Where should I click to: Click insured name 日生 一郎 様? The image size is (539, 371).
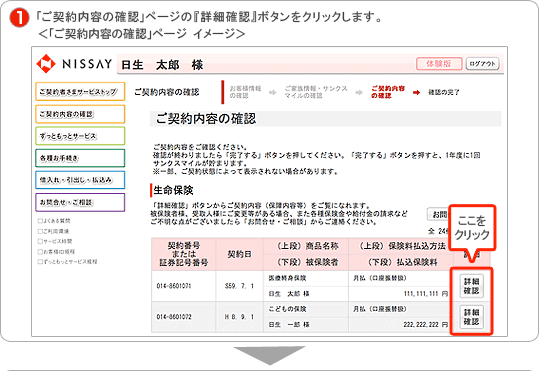tap(289, 325)
